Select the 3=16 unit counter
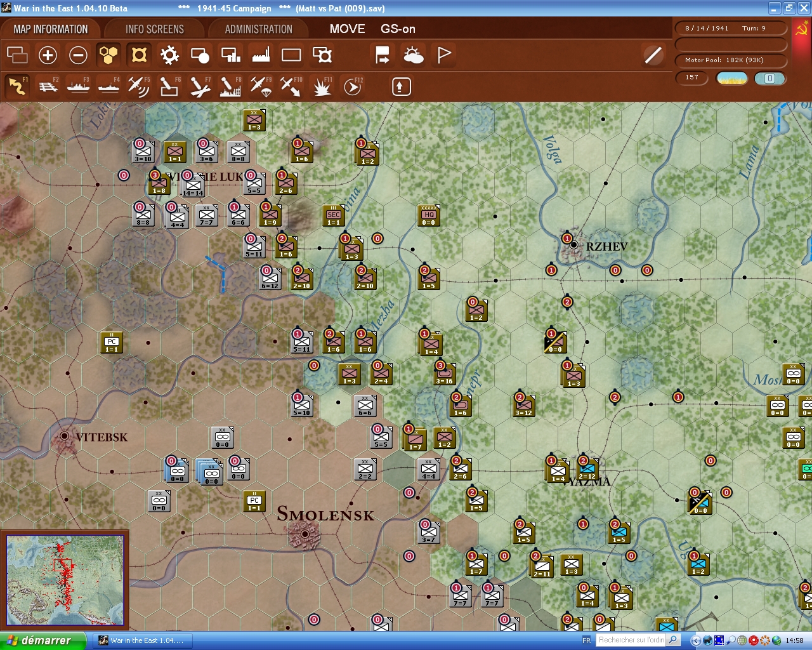This screenshot has width=812, height=650. [445, 374]
